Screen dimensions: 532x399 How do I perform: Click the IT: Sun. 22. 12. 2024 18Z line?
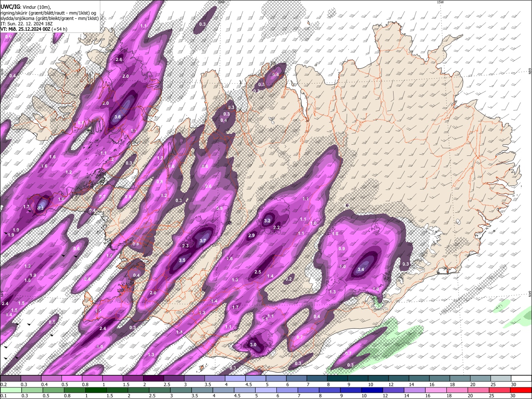pos(27,24)
